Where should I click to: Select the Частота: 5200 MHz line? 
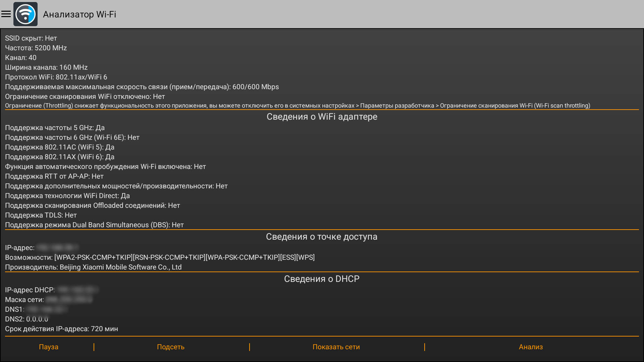coord(36,48)
